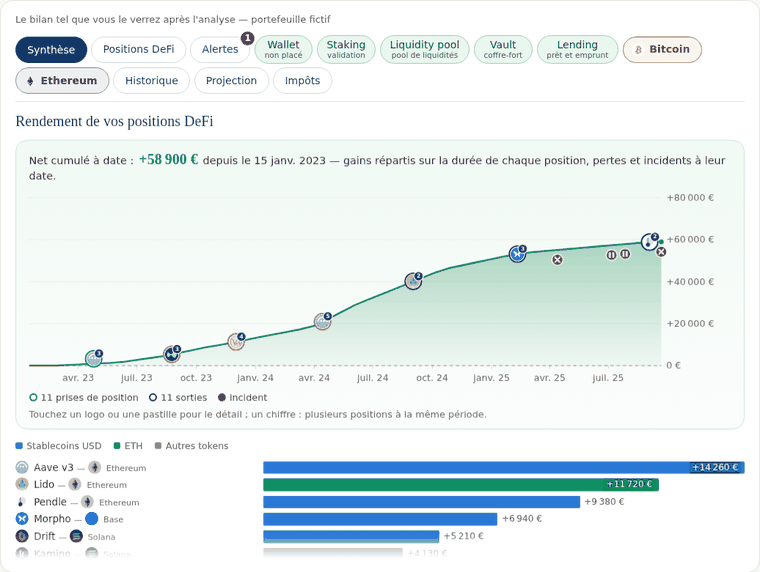760x572 pixels.
Task: Click the Morpho protocol name
Action: point(52,519)
